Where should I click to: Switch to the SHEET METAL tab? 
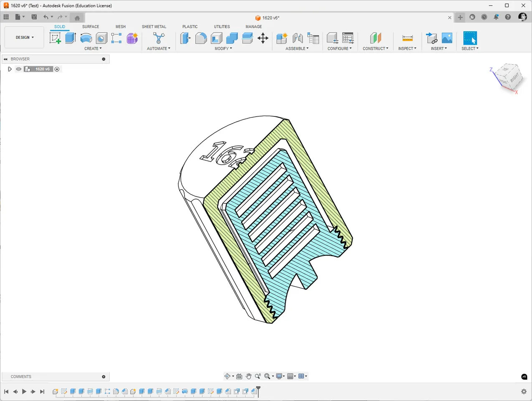point(154,27)
